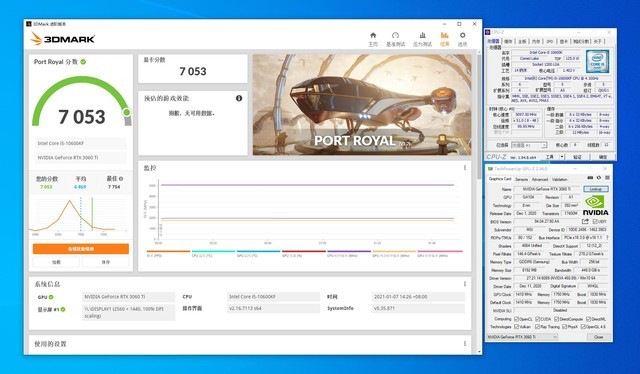Toggle the OpenGL 4.6 checkbox in GPU-Z
640x374 pixels.
(583, 327)
